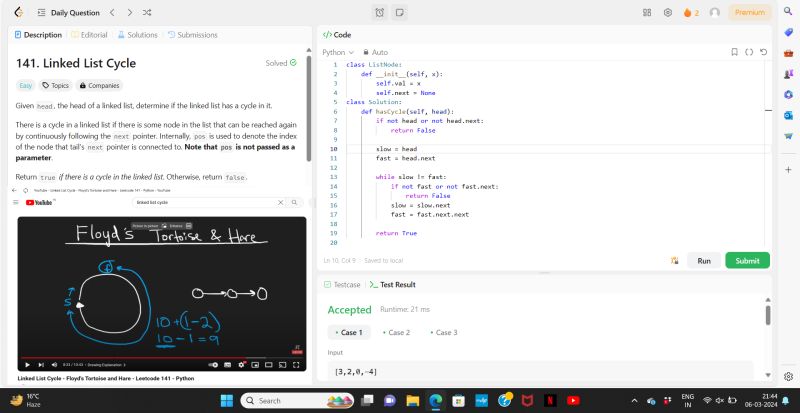The image size is (800, 413).
Task: Expand the Topics tag section
Action: 55,85
